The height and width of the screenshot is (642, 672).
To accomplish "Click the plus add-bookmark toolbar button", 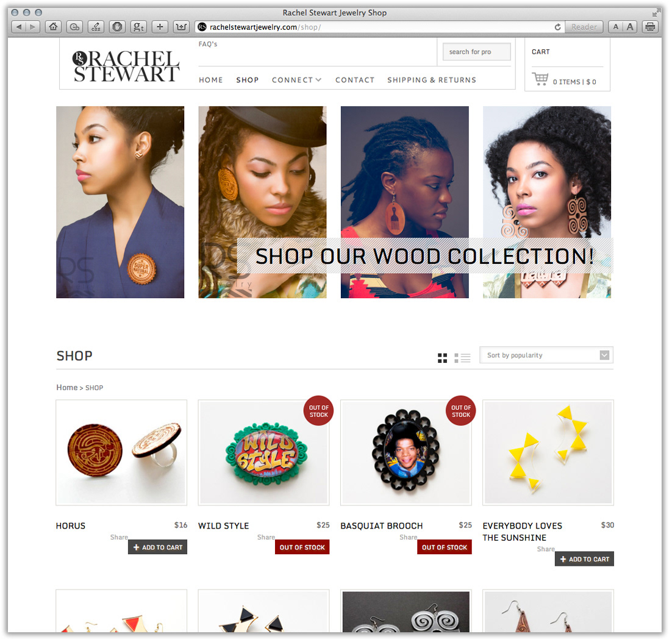I will point(160,27).
